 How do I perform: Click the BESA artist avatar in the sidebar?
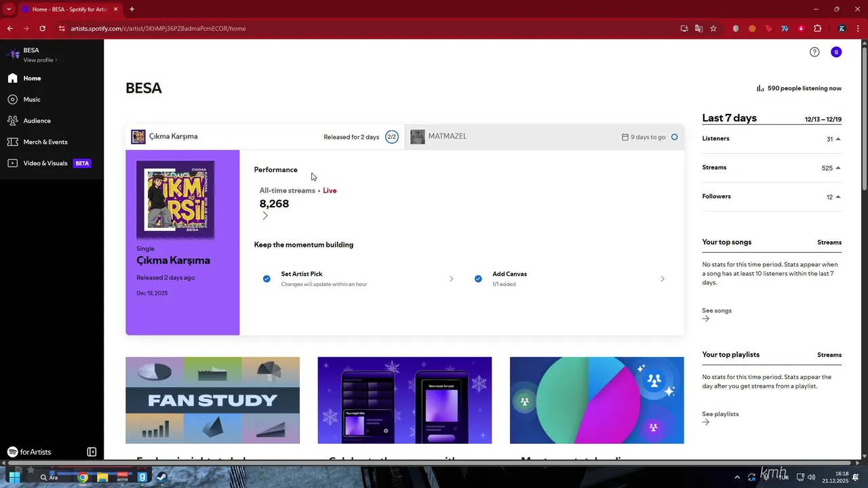13,54
